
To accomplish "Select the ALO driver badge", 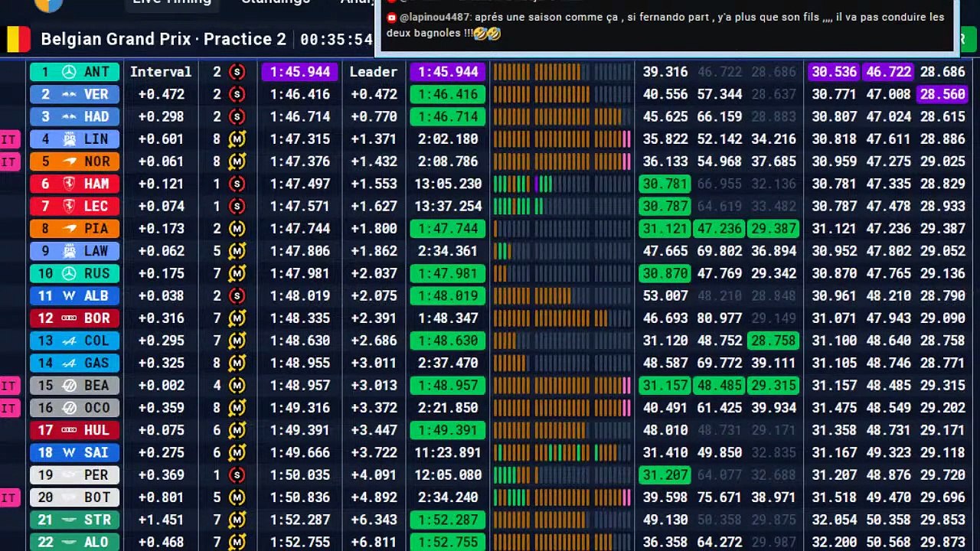I will click(x=75, y=542).
